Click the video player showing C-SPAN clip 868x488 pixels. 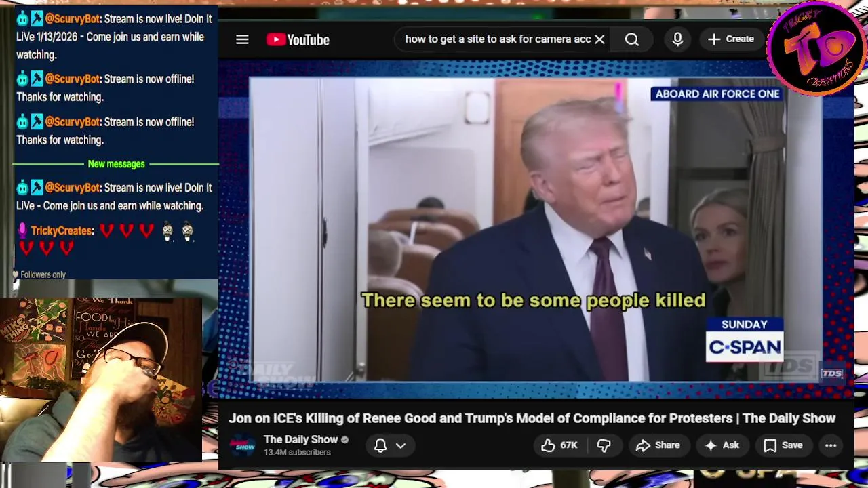pyautogui.click(x=536, y=230)
